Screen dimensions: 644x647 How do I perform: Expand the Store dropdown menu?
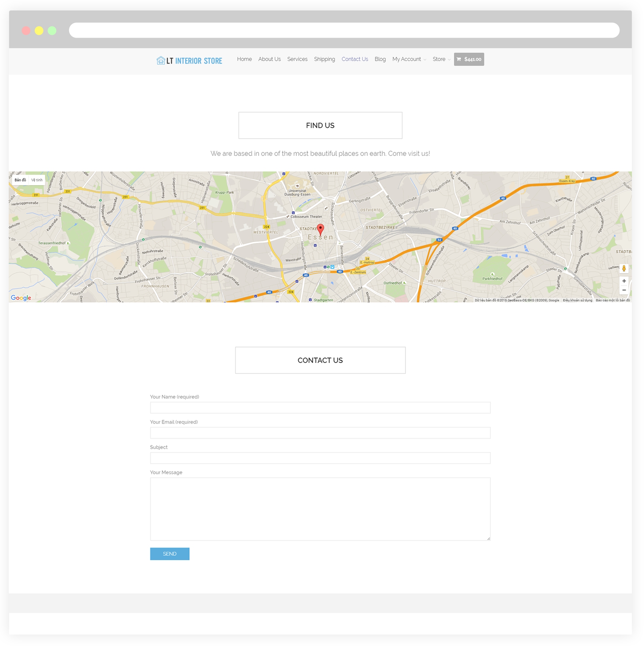coord(441,59)
